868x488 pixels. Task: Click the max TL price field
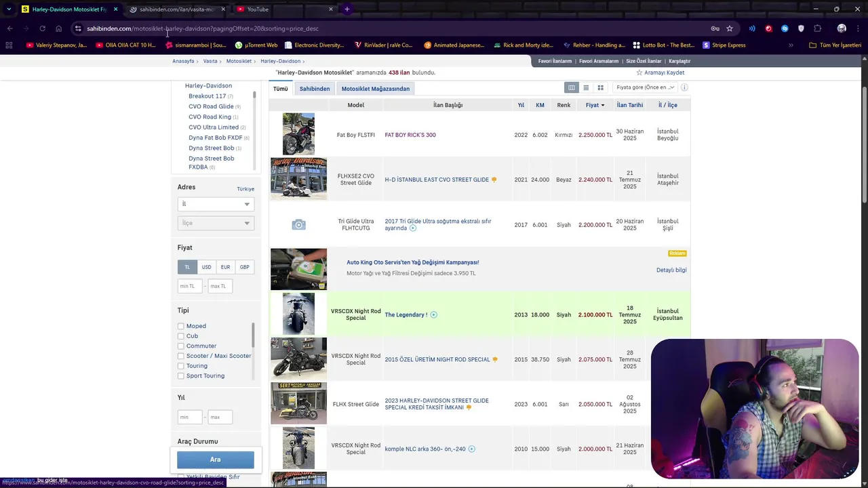tap(220, 286)
